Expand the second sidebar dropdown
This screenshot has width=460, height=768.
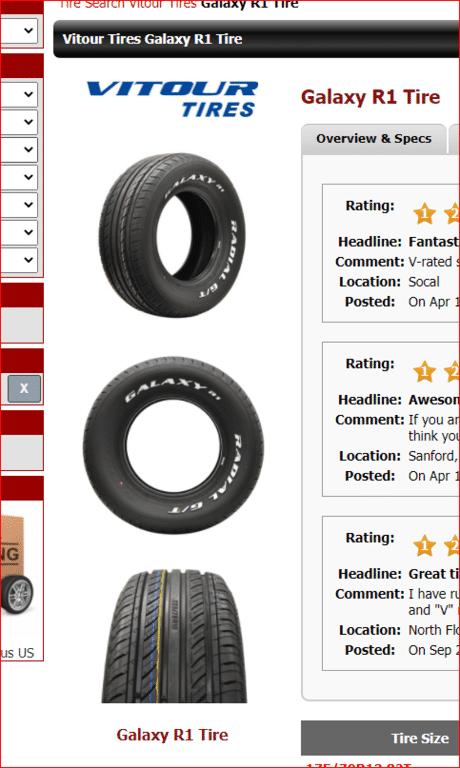point(19,95)
